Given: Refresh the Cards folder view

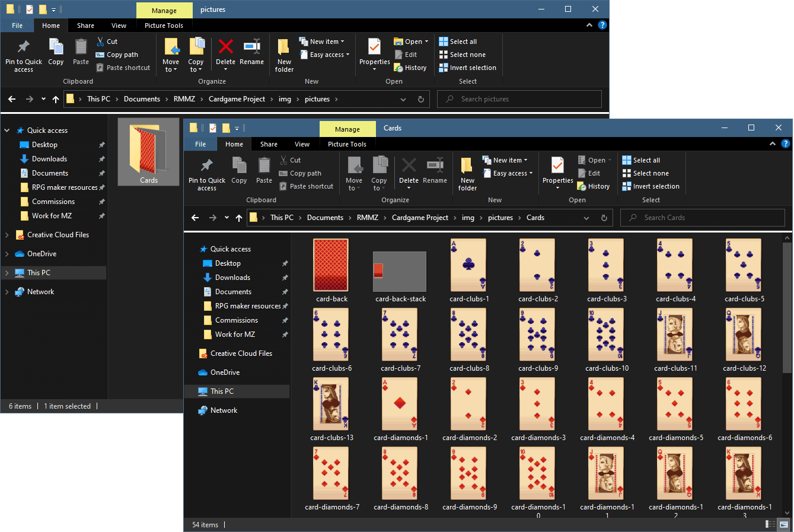Looking at the screenshot, I should [604, 218].
